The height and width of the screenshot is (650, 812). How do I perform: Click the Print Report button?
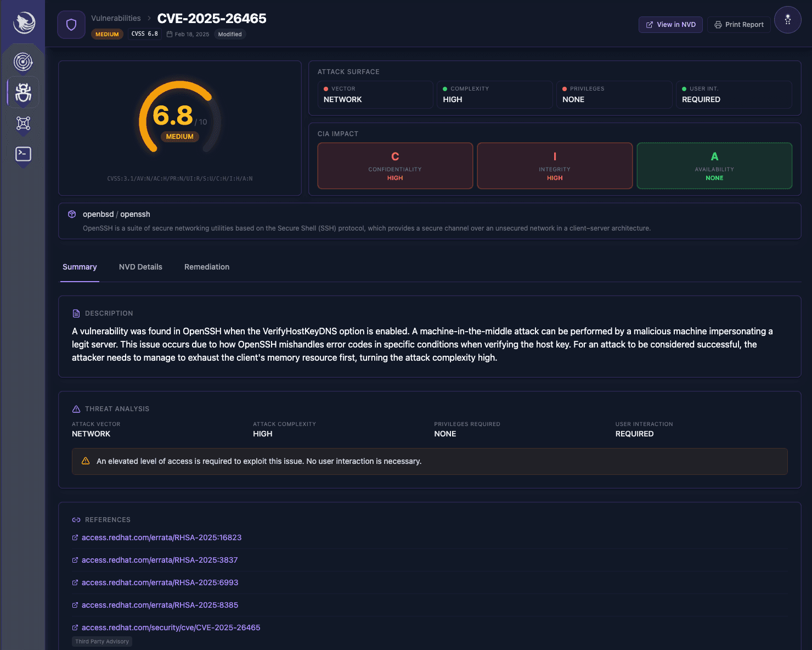click(738, 24)
